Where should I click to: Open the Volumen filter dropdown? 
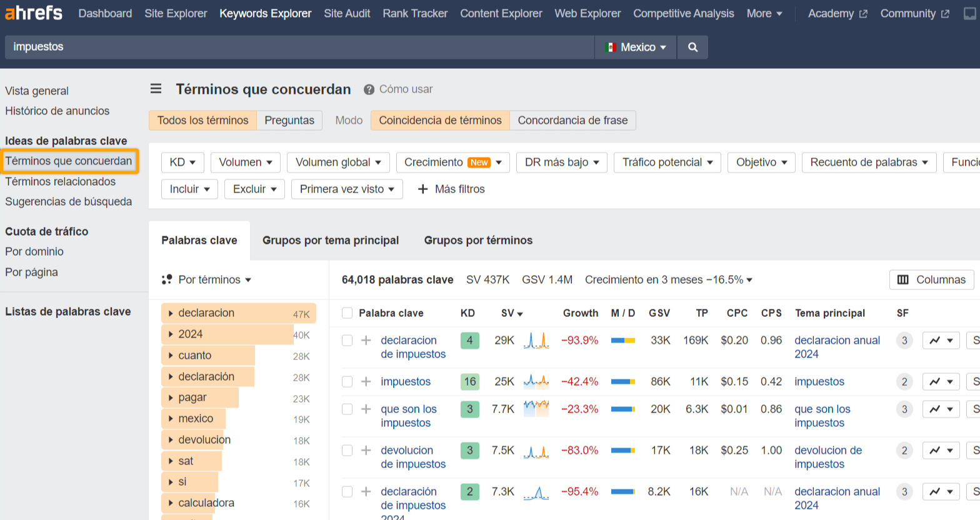[x=246, y=162]
